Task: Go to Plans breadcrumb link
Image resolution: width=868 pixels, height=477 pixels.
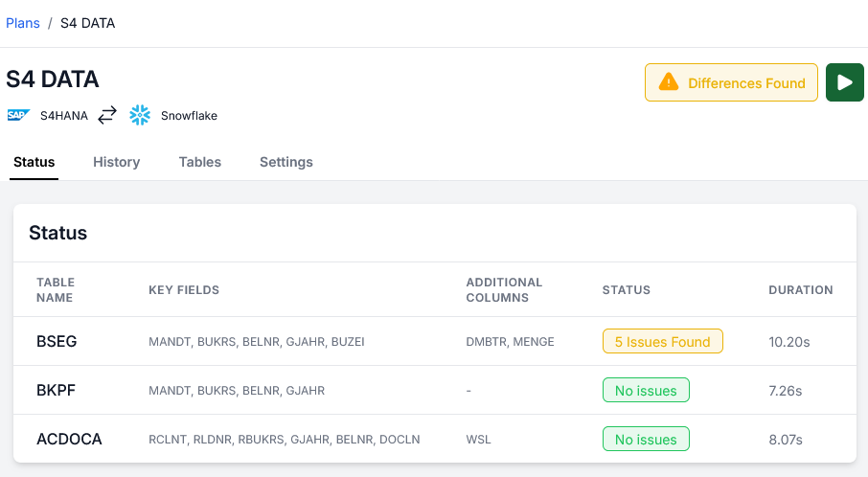Action: [x=23, y=23]
